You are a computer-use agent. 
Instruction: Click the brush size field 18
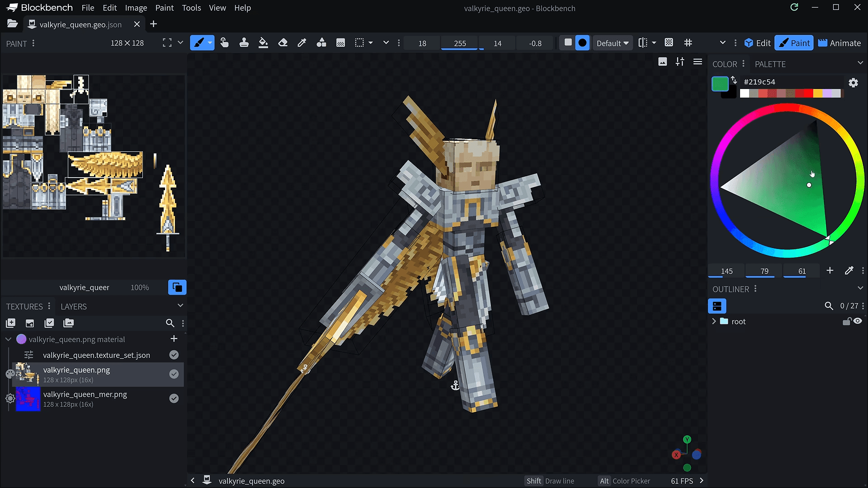[422, 43]
